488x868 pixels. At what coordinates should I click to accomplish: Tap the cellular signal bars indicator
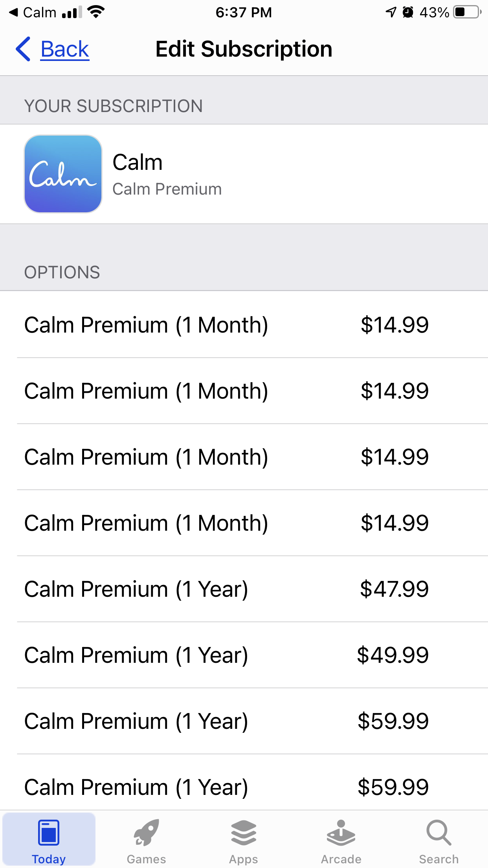(72, 12)
